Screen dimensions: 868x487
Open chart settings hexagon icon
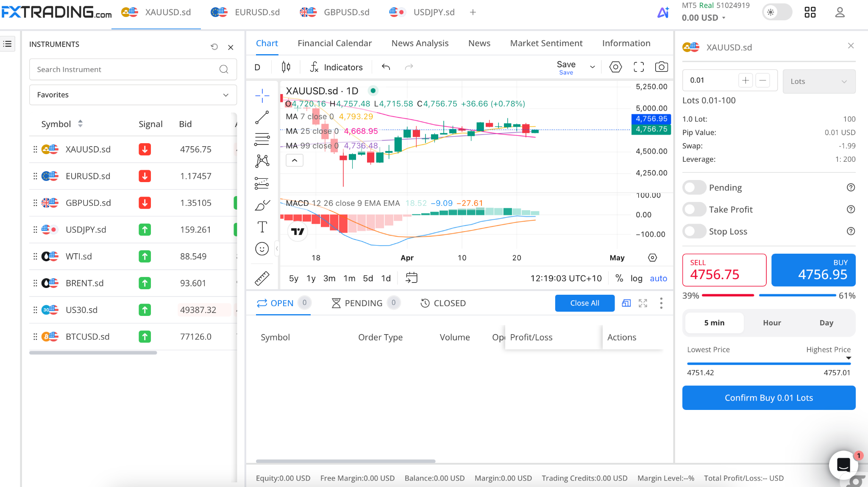615,67
